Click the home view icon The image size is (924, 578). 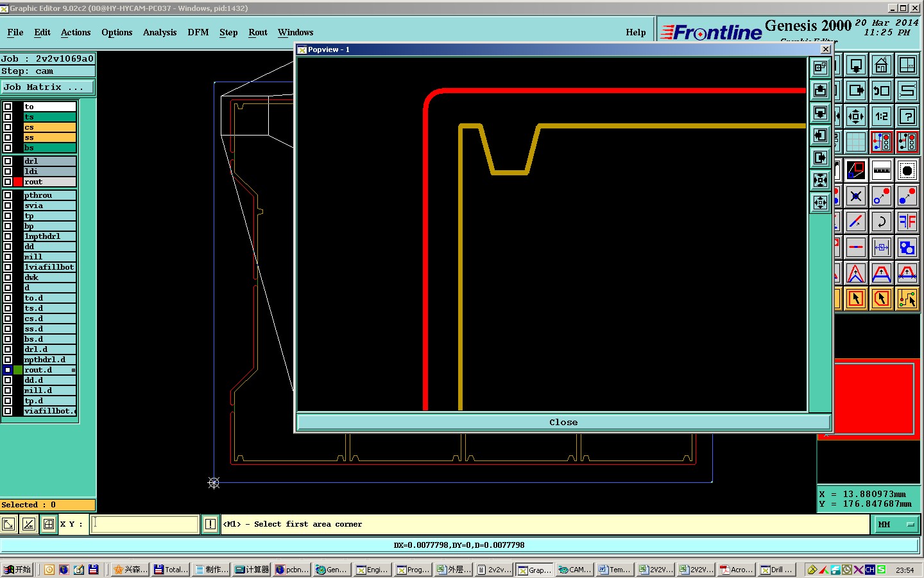pos(882,65)
